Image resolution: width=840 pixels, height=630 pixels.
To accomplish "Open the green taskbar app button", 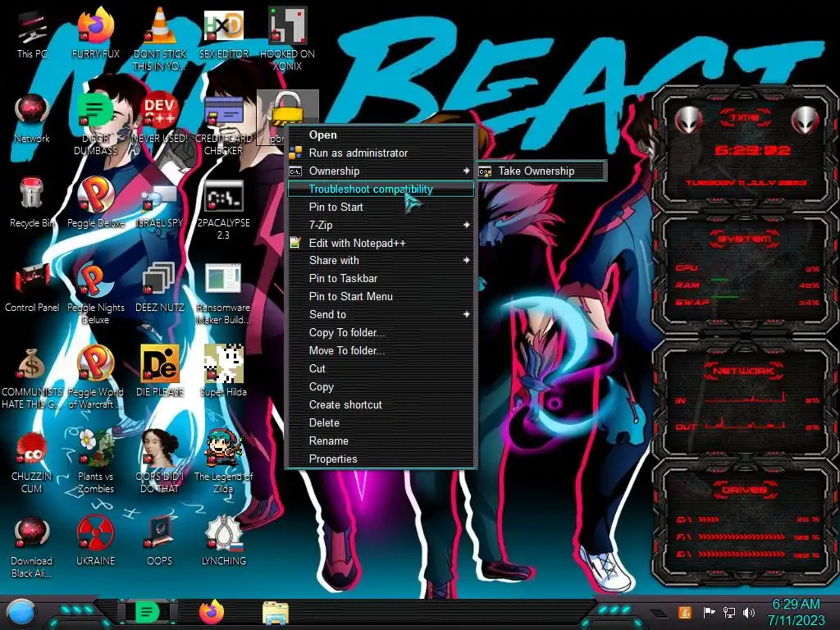I will [147, 612].
